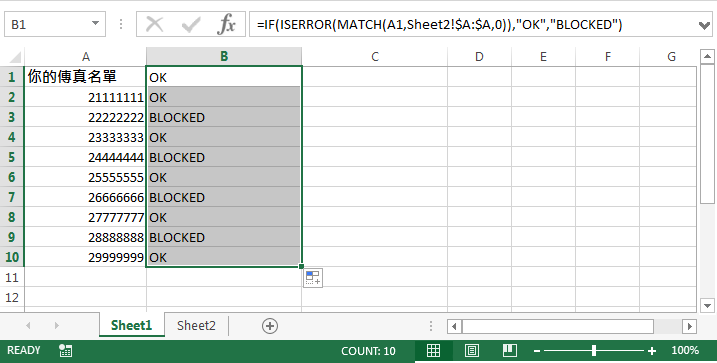Open the Auto Fill Options icon

pos(313,278)
